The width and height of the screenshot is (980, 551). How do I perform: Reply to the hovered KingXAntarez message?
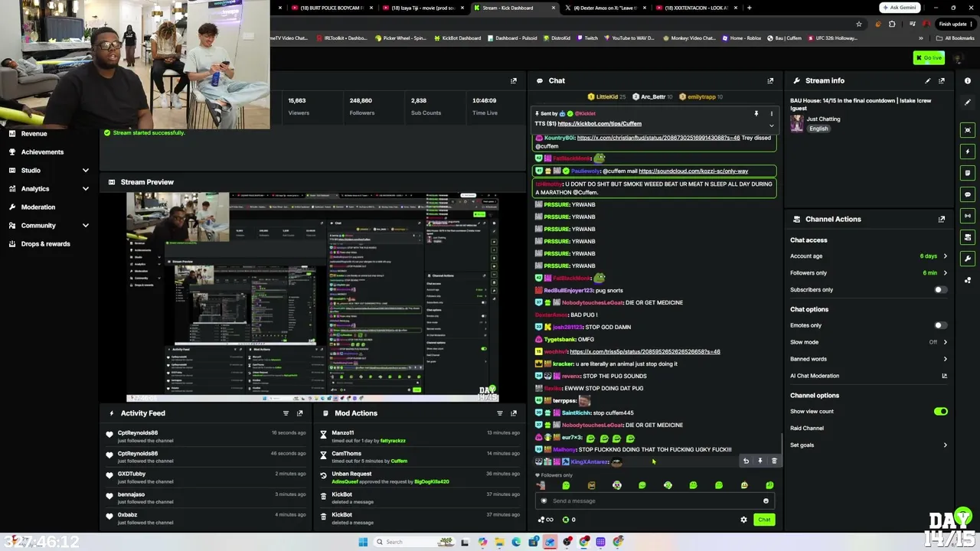coord(746,461)
